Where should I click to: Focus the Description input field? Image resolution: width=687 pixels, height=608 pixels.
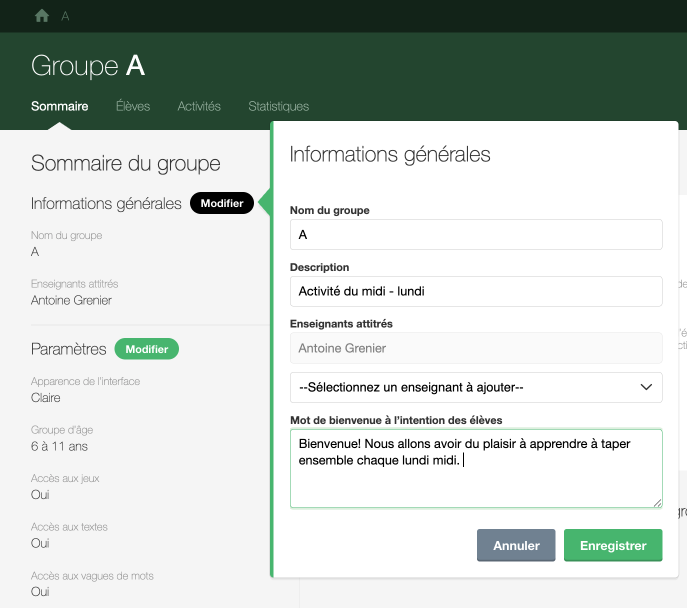[x=475, y=291]
